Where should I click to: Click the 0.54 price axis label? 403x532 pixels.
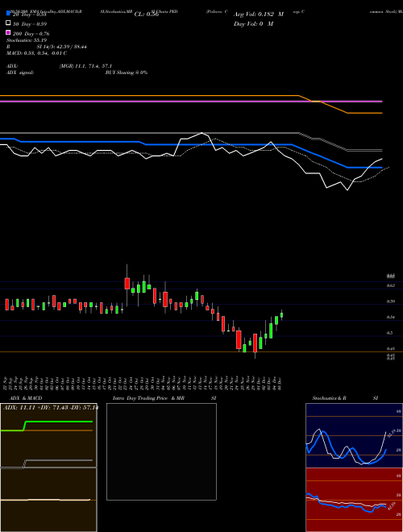[x=391, y=318]
